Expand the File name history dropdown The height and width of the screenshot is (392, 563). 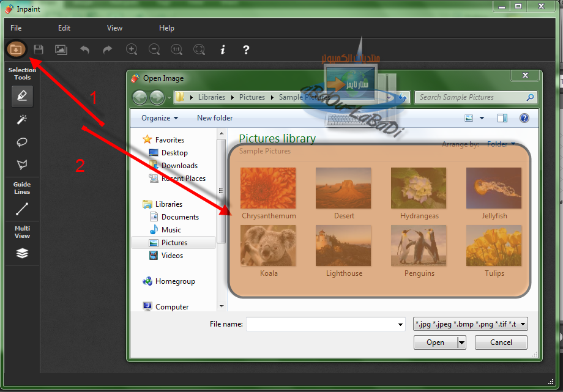pos(400,325)
